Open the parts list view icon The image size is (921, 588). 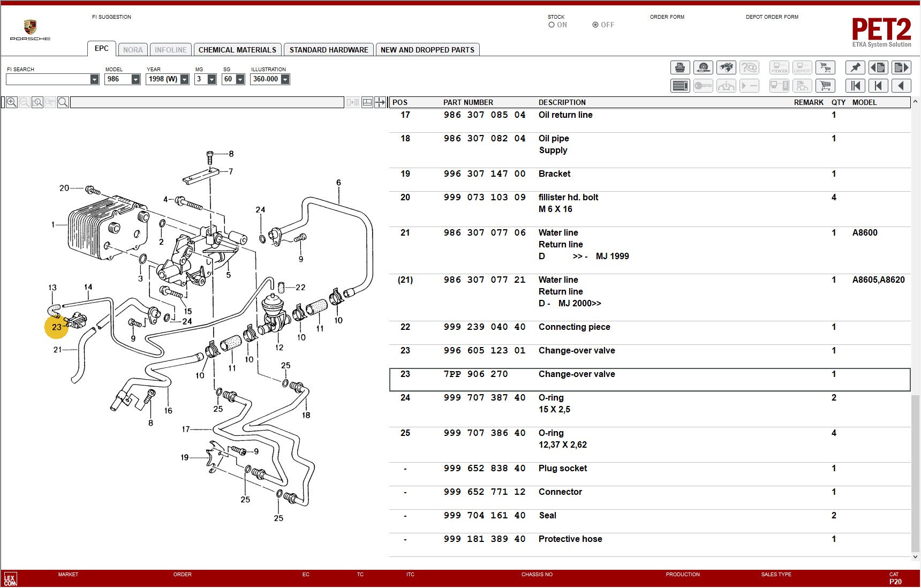(680, 86)
